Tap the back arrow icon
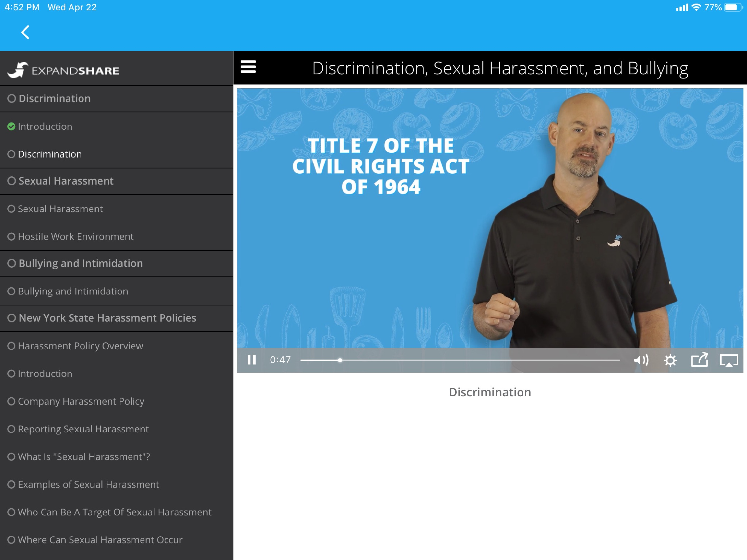 click(x=25, y=33)
